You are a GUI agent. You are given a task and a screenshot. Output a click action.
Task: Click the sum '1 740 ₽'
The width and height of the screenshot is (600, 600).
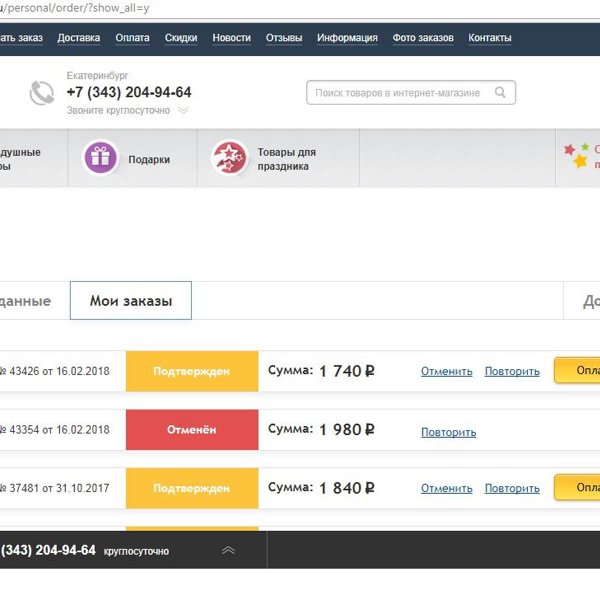347,371
